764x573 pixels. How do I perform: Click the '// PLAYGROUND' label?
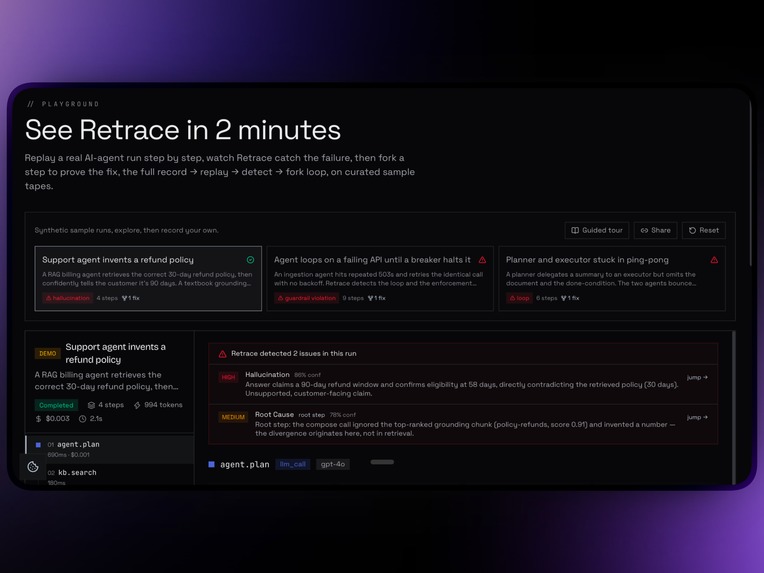click(63, 104)
